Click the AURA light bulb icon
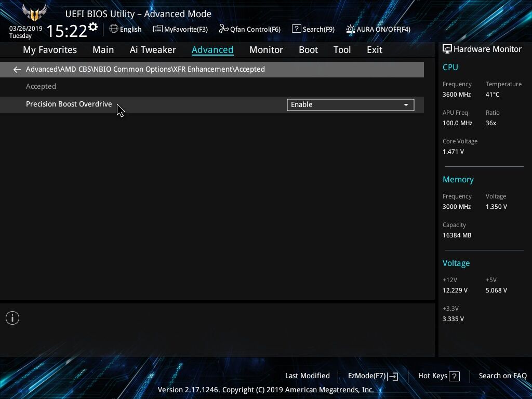This screenshot has height=399, width=532. coord(351,29)
